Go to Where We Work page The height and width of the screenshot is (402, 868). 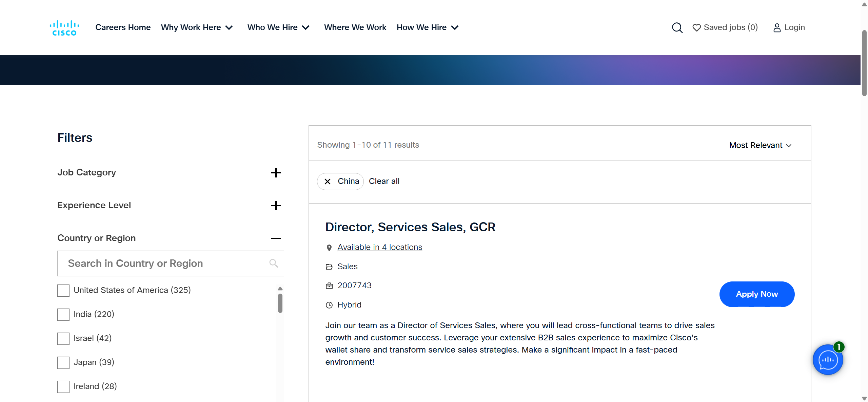point(355,27)
